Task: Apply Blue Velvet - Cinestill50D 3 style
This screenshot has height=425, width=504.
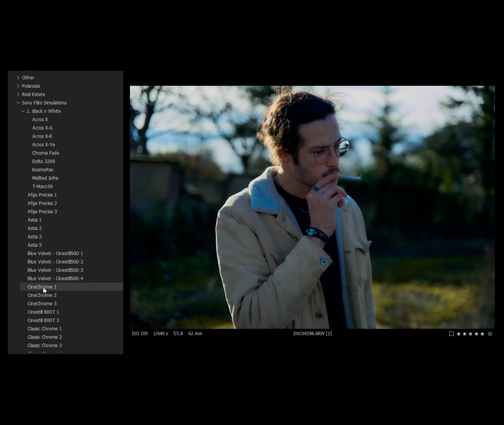Action: pyautogui.click(x=55, y=270)
